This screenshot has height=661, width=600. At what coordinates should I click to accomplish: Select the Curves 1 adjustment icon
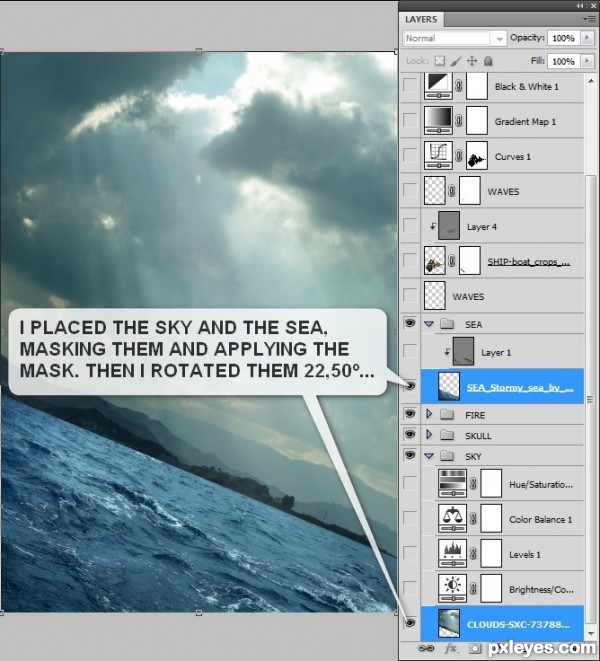(x=438, y=156)
